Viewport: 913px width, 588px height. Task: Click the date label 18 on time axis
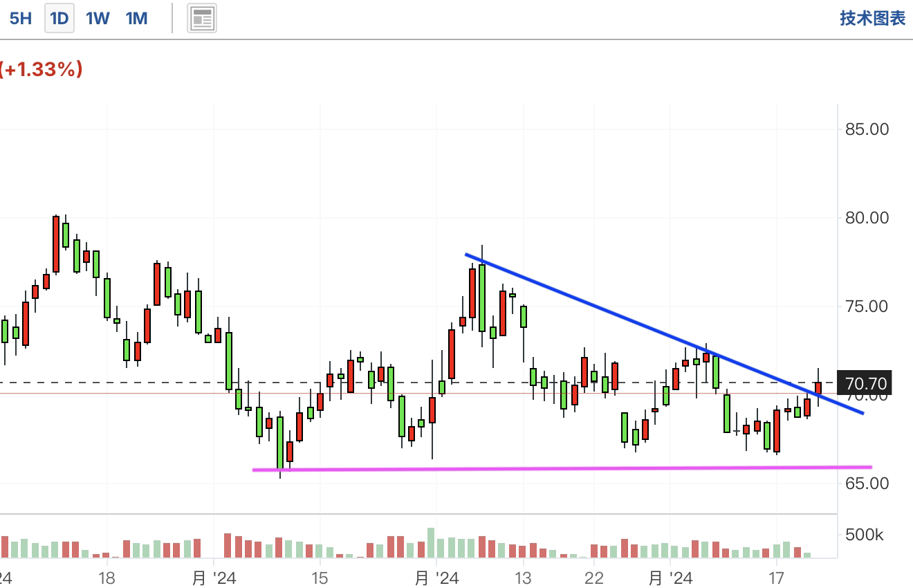pyautogui.click(x=107, y=578)
